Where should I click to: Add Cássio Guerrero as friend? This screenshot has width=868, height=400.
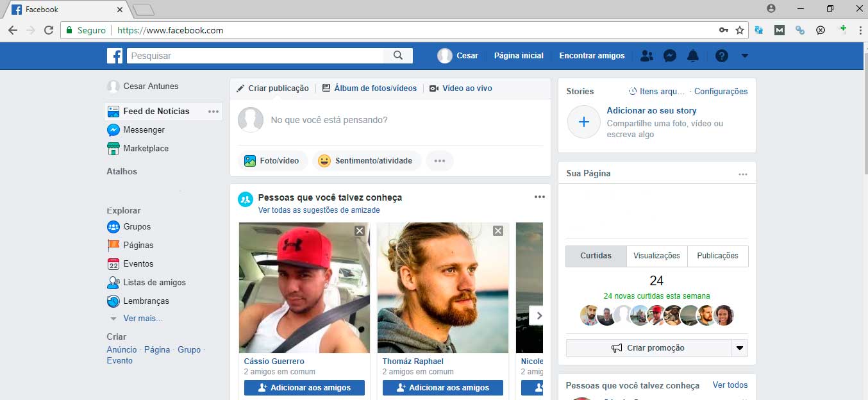point(305,388)
